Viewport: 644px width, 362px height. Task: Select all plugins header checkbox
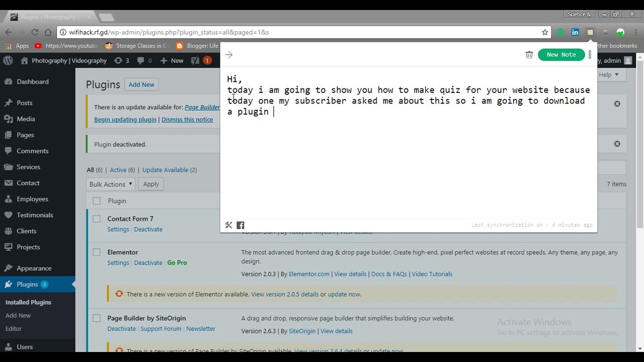tap(97, 201)
